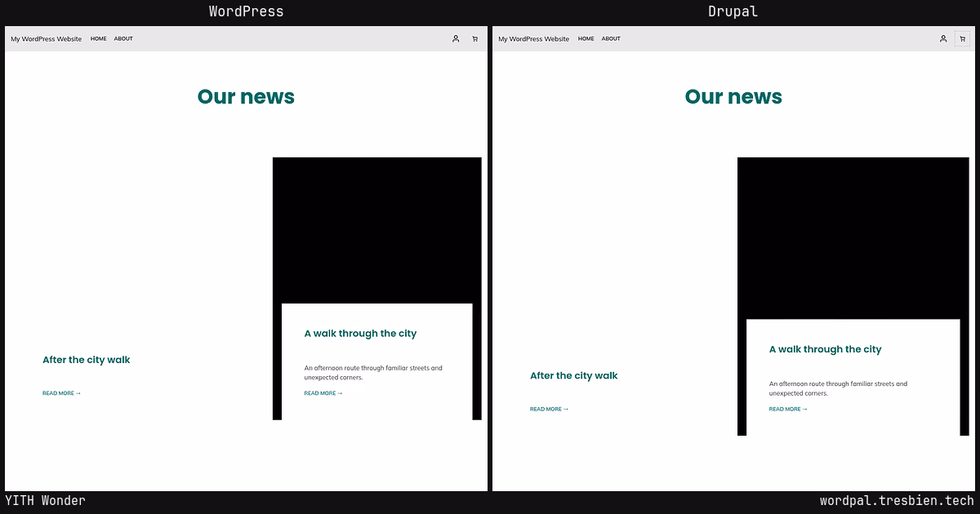
Task: Click READ MORE under 'A walk through the city' in Drupal
Action: click(788, 409)
